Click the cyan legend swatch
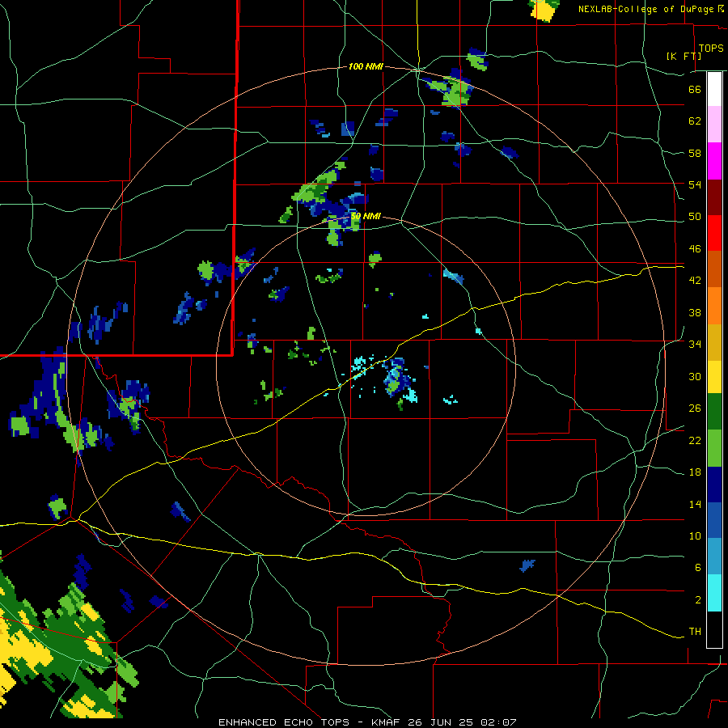The width and height of the screenshot is (728, 728). 714,594
